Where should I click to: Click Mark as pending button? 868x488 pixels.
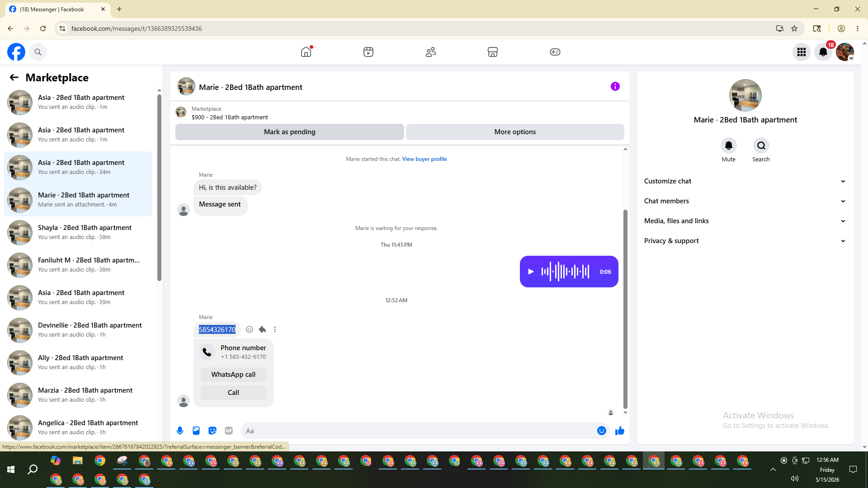point(290,132)
